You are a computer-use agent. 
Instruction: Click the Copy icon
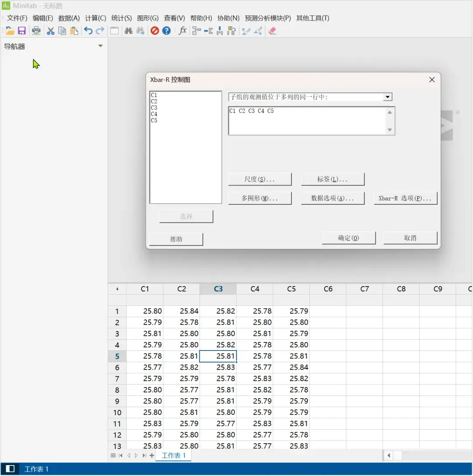click(62, 31)
